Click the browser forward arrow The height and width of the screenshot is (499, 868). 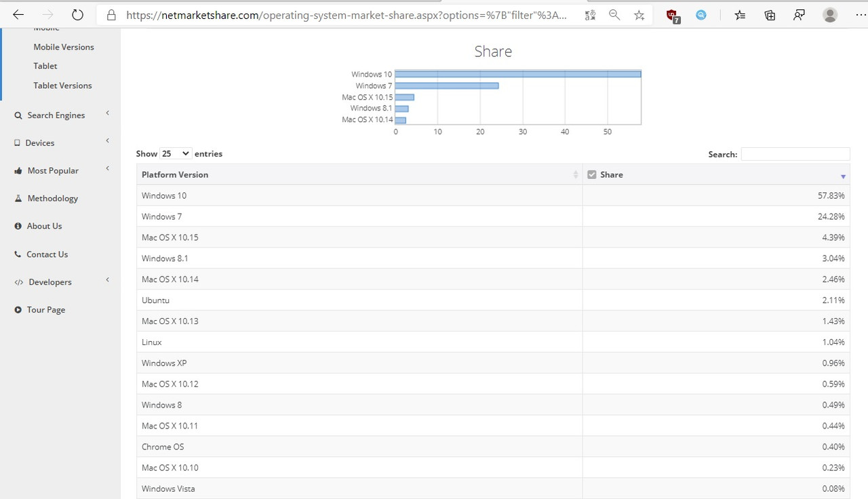pyautogui.click(x=48, y=14)
